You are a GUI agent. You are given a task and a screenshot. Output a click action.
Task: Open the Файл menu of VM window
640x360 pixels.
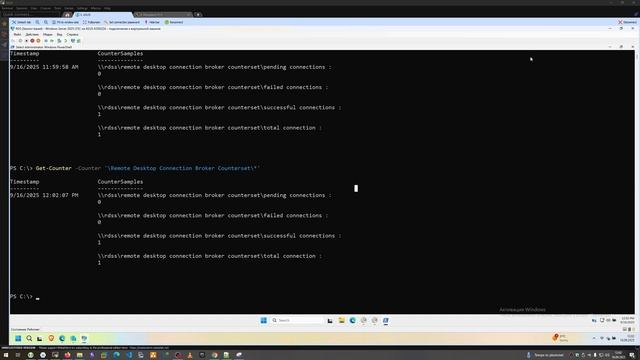point(18,35)
